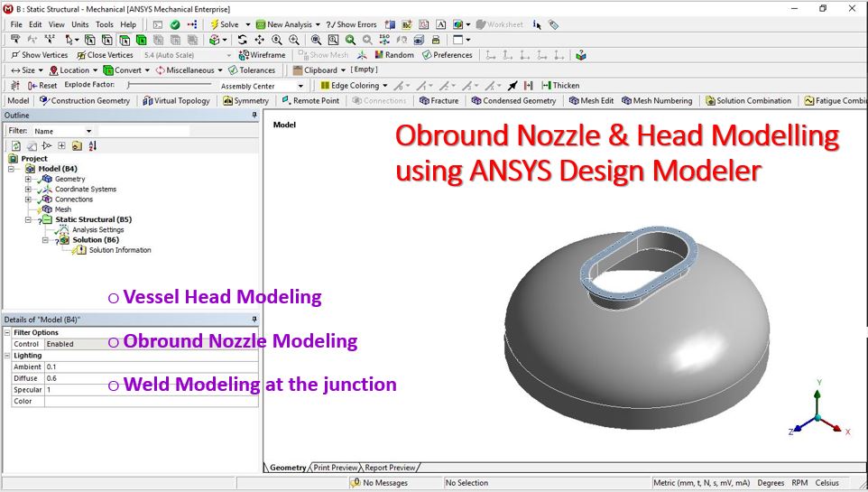Click the Sort alphabetically icon in Outline

point(92,145)
